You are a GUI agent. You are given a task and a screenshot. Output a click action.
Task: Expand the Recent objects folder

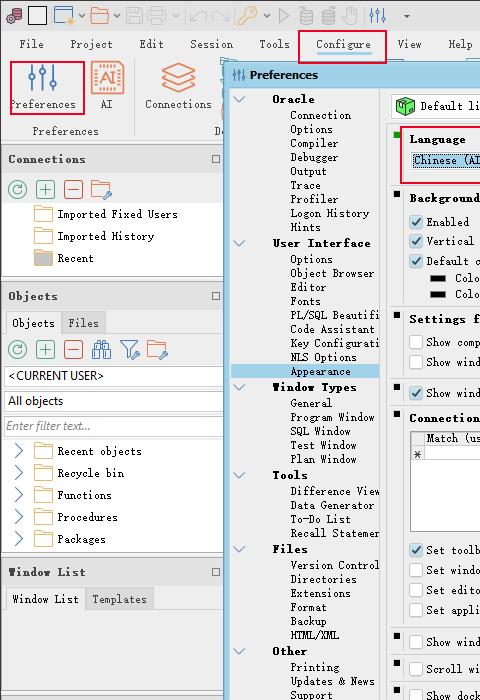(19, 451)
